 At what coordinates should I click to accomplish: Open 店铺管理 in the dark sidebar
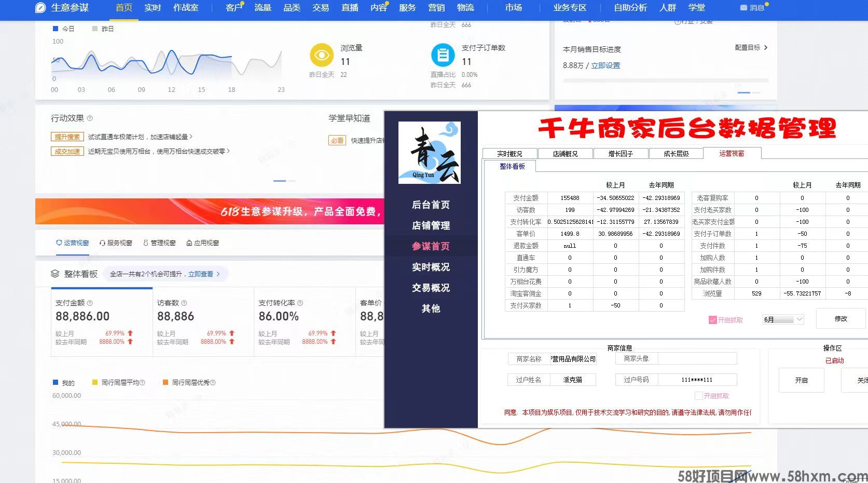[431, 225]
